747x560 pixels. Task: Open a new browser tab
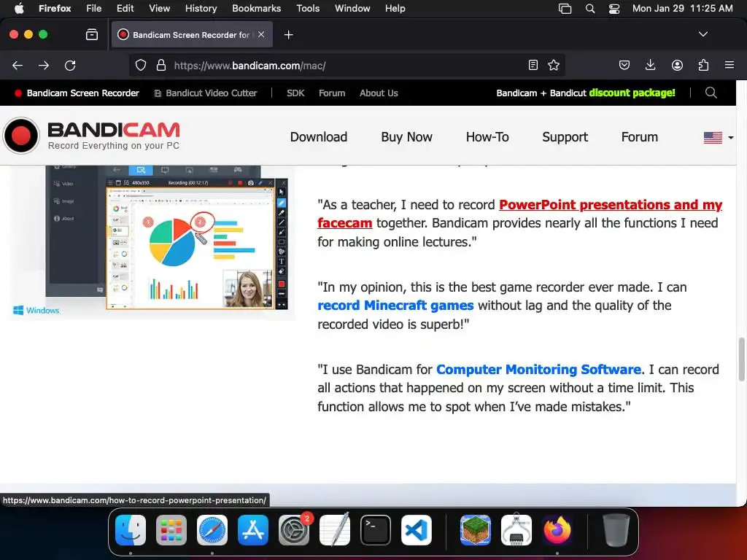[288, 35]
